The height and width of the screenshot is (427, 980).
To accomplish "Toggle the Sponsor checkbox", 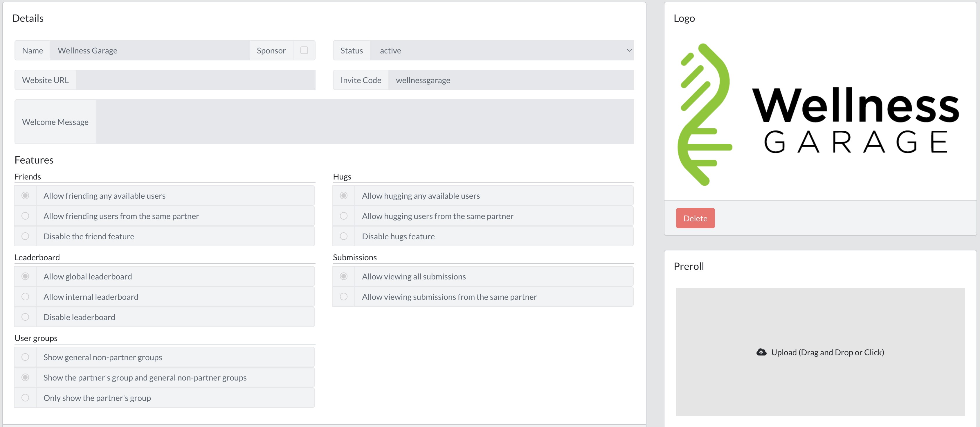I will [304, 50].
